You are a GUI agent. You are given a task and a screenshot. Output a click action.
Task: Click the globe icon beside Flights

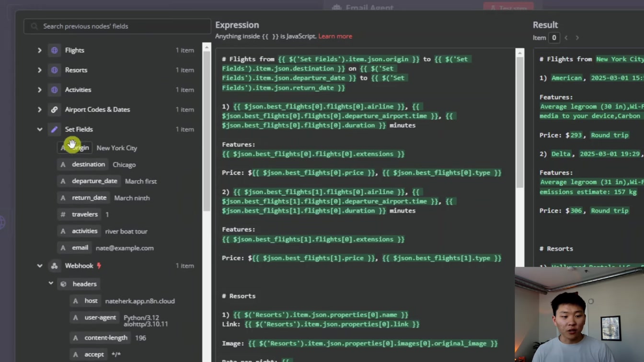(x=55, y=50)
